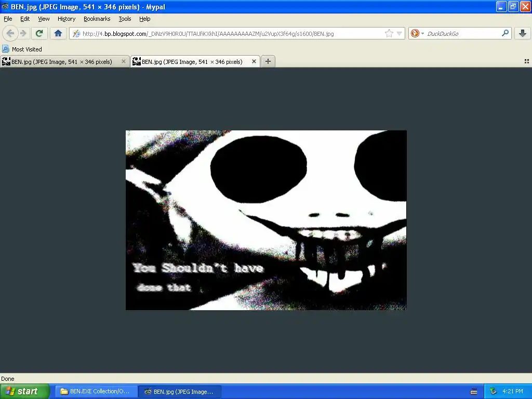Open the History menu
Image resolution: width=532 pixels, height=399 pixels.
tap(66, 19)
